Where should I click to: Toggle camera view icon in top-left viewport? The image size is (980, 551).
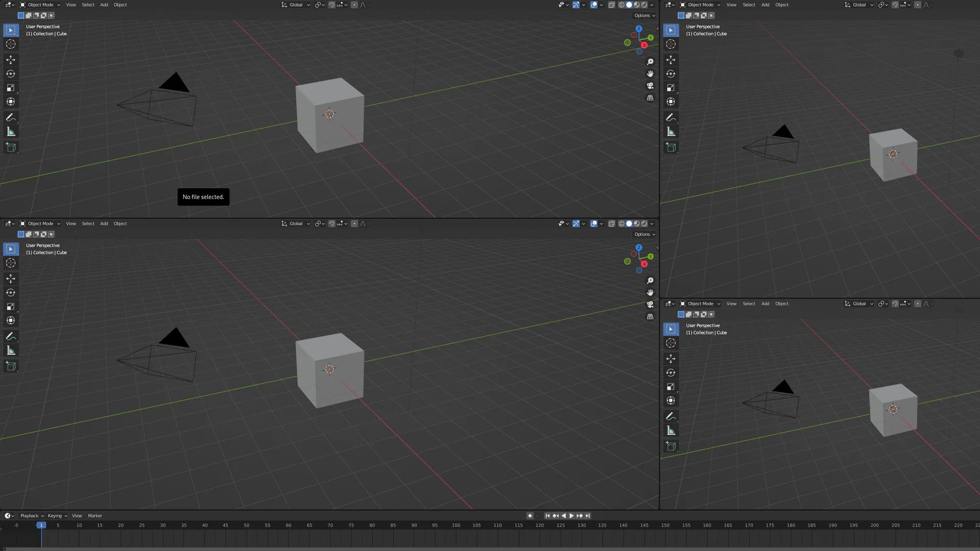point(650,86)
